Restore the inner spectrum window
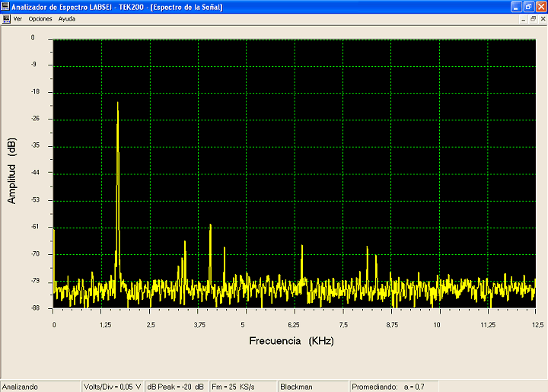Viewport: 548px width, 392px height. [533, 18]
